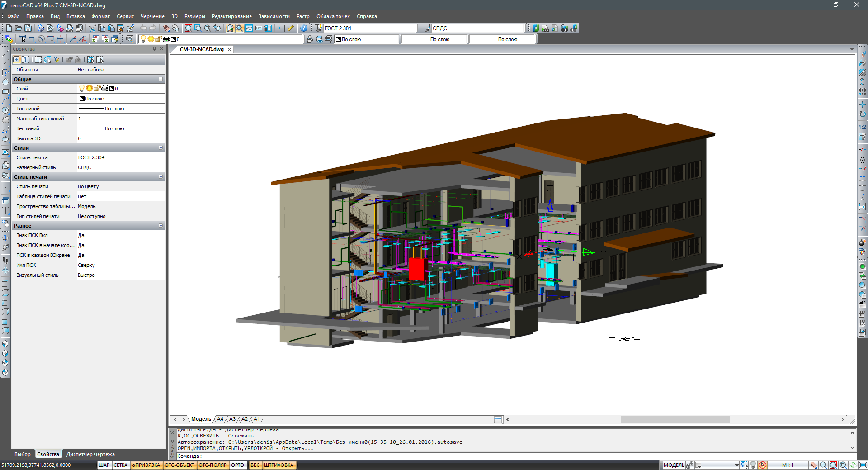The image size is (868, 470).
Task: Open the Диспетчер чертежа panel button
Action: pyautogui.click(x=90, y=454)
